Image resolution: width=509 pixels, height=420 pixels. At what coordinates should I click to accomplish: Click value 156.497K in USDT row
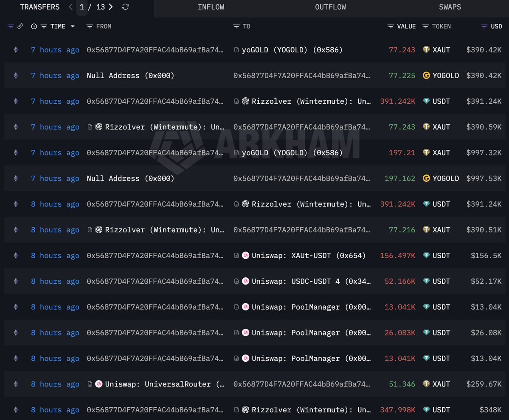398,256
